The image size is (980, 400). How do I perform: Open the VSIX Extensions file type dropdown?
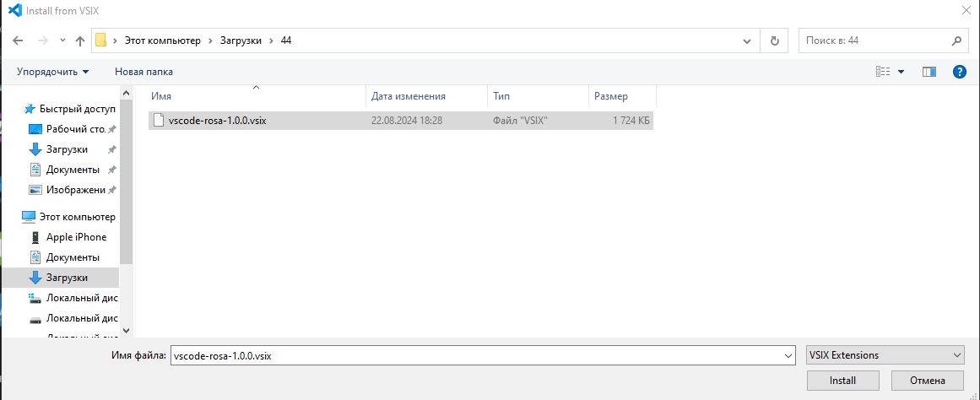coord(884,355)
